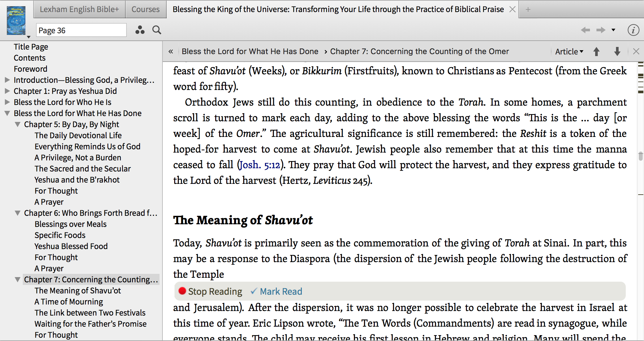
Task: Go back with the left arrow icon
Action: tap(585, 30)
